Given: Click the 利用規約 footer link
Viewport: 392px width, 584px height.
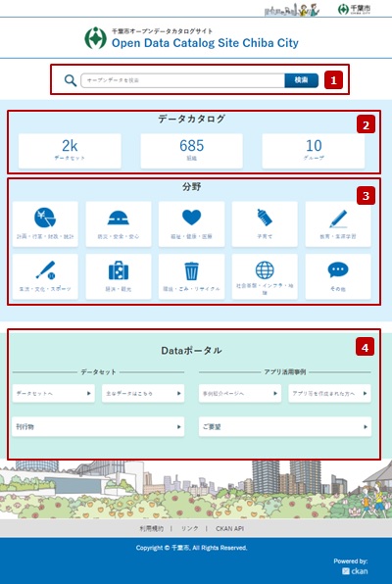Looking at the screenshot, I should click(151, 528).
